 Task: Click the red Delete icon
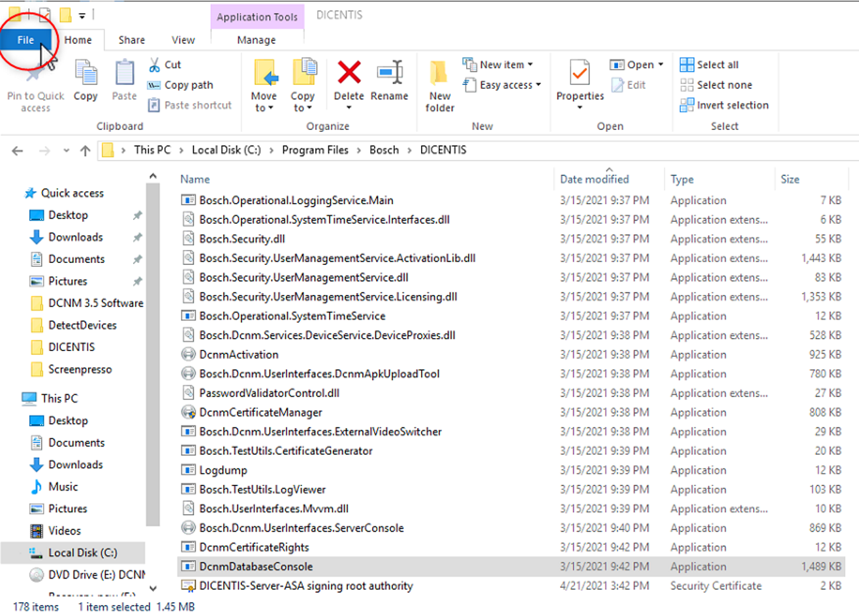(349, 72)
